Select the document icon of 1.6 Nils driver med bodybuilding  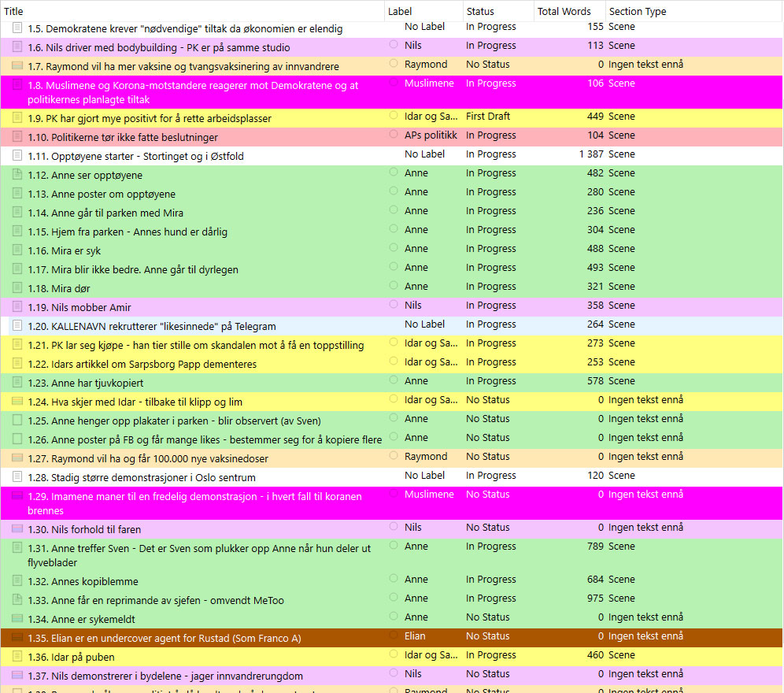pyautogui.click(x=17, y=47)
